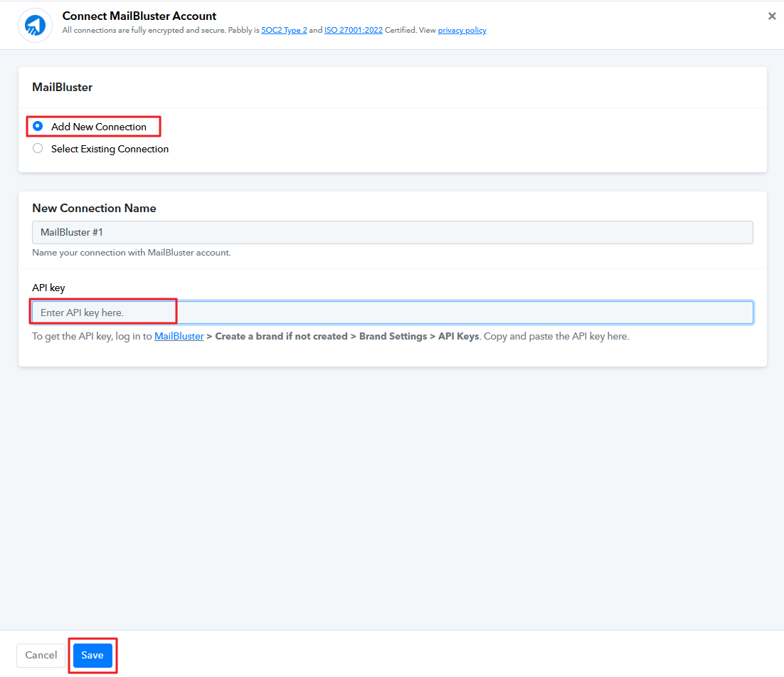784x677 pixels.
Task: Click the MailBluster section title
Action: 63,88
